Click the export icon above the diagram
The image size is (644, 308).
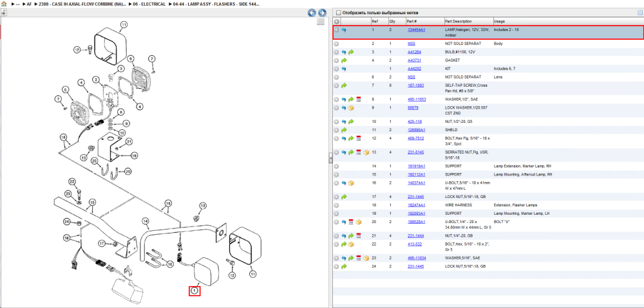pos(4,12)
